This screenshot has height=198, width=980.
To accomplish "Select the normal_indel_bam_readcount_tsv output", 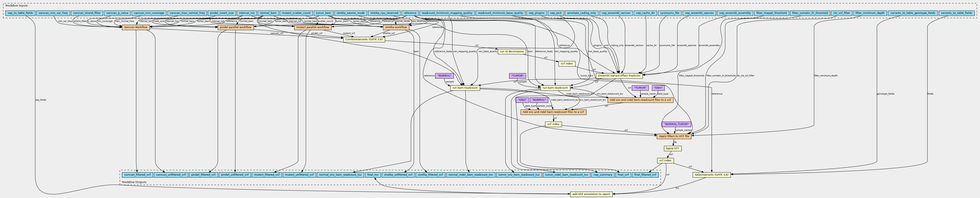I will 471,175.
